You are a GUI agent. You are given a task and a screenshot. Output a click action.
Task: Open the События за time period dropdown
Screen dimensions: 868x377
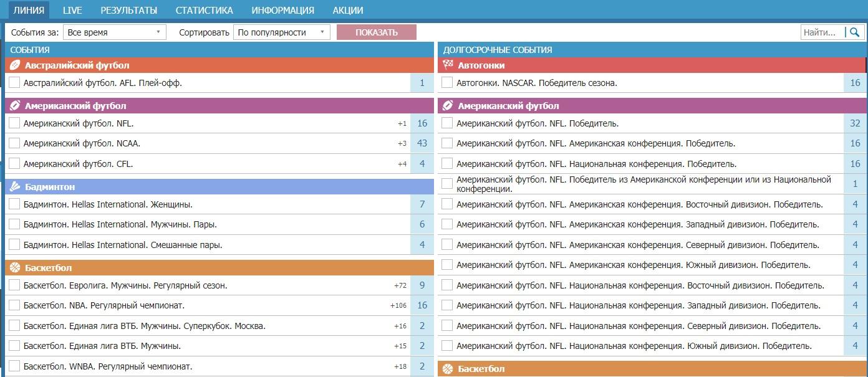tap(115, 32)
